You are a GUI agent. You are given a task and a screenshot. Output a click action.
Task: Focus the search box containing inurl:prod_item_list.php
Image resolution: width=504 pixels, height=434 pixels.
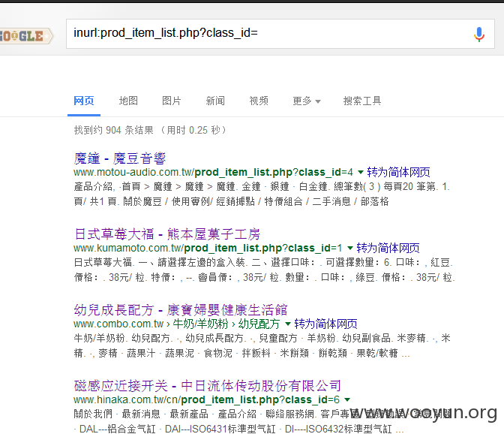[280, 34]
